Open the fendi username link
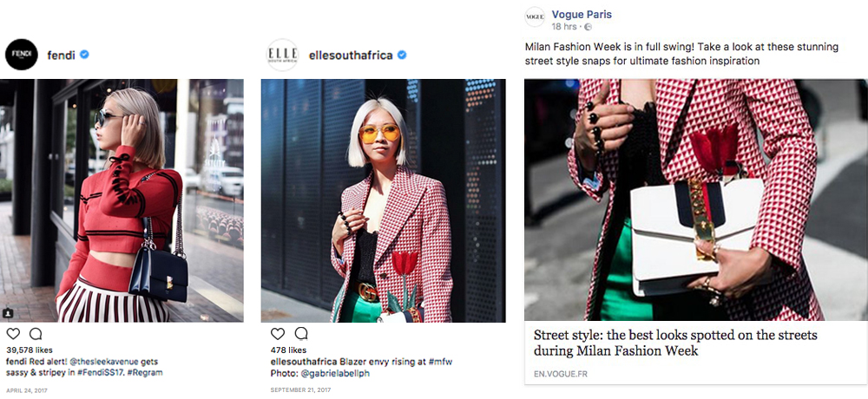This screenshot has width=868, height=399. 61,55
